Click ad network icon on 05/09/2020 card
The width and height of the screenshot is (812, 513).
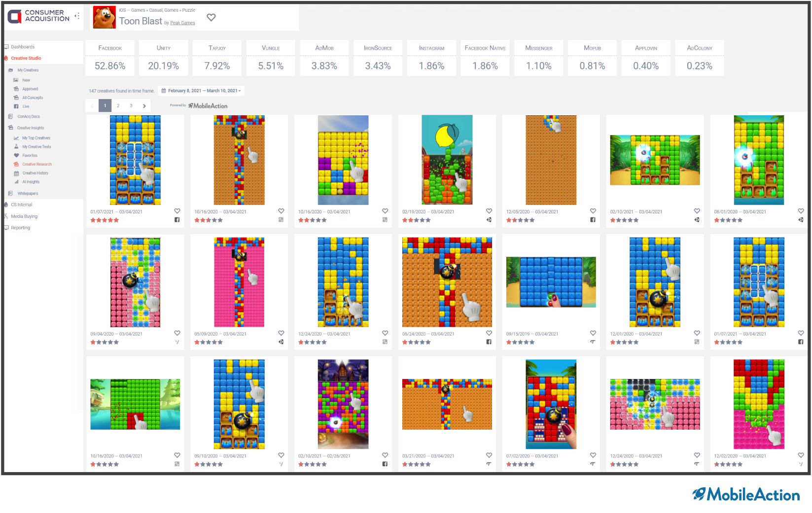point(281,342)
